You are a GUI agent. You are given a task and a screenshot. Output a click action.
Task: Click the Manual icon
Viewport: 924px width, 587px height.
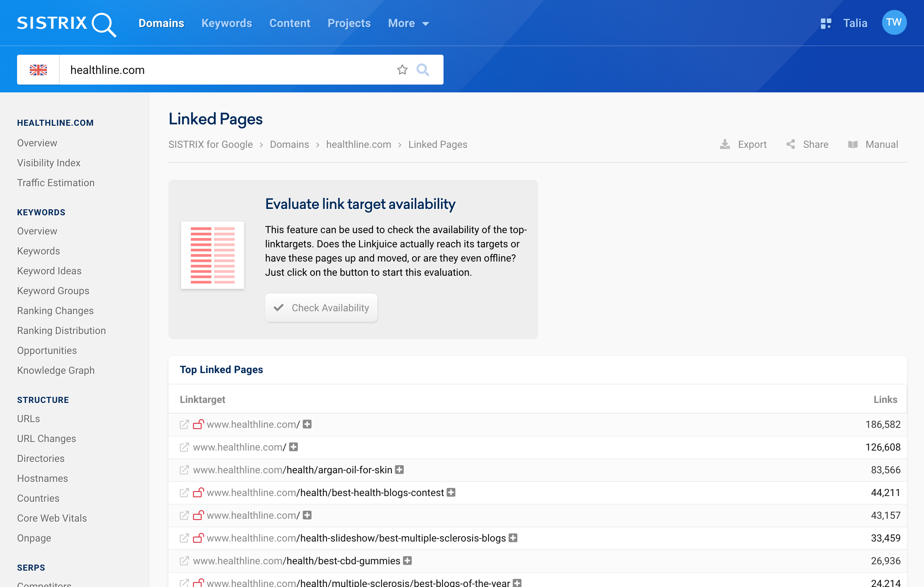[x=853, y=145]
